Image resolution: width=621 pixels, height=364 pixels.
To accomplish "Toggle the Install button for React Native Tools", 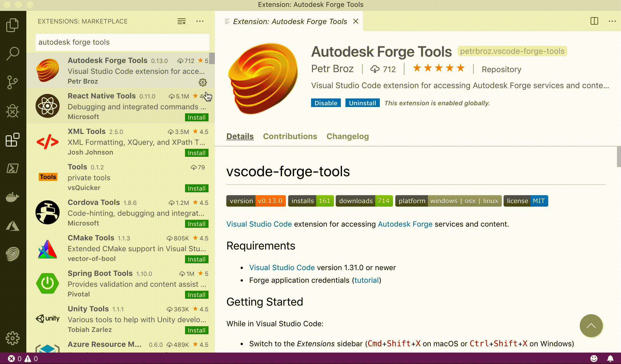I will coord(196,117).
